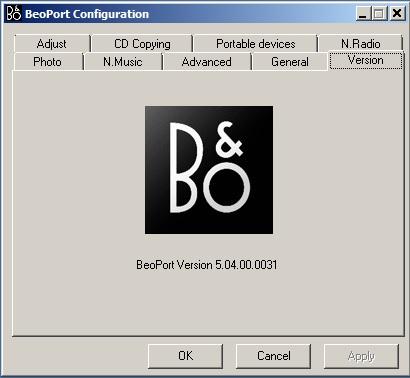Click the B&O title bar icon

pos(14,14)
